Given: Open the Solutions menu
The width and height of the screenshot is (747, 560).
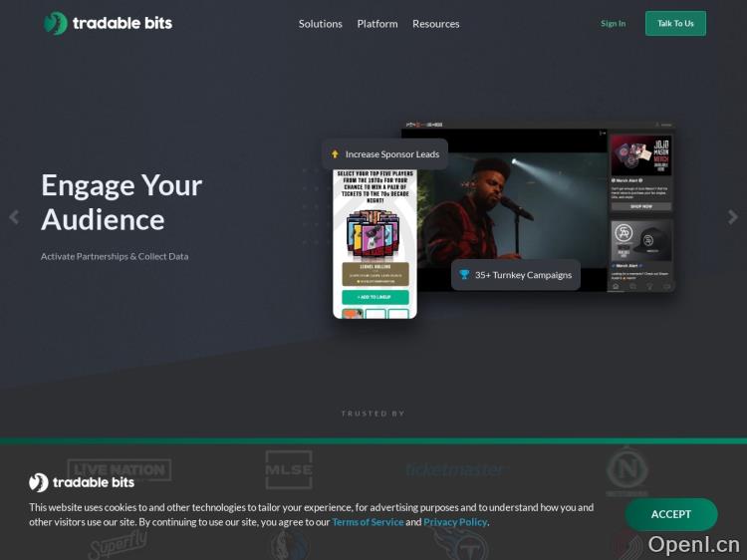Looking at the screenshot, I should pyautogui.click(x=320, y=24).
